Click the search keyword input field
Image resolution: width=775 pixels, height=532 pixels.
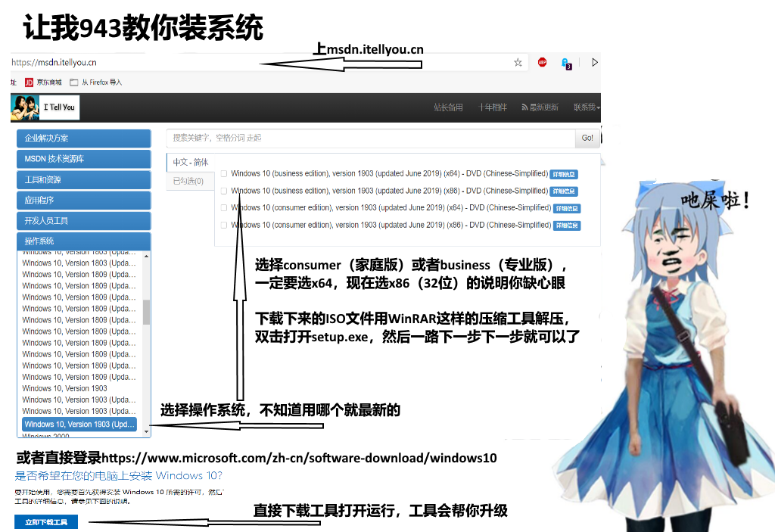371,138
